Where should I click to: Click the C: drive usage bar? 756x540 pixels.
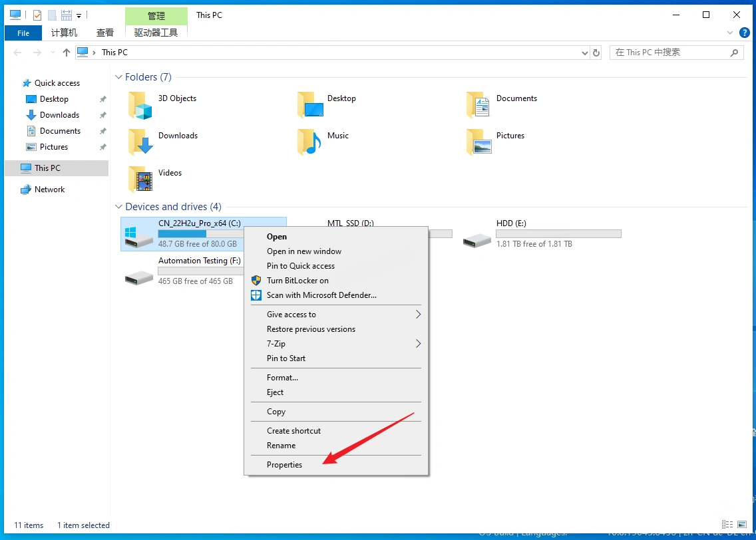(201, 233)
